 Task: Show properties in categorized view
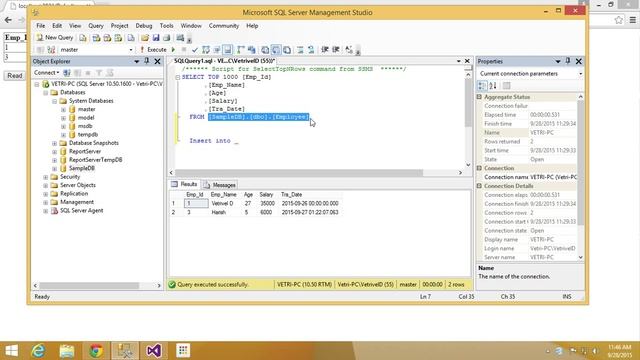coord(482,86)
